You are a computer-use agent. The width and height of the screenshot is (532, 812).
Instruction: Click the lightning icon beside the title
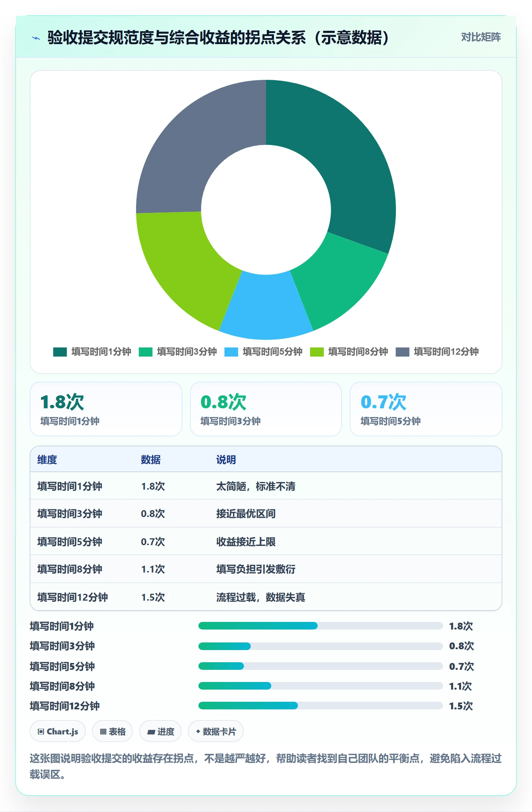coord(36,38)
